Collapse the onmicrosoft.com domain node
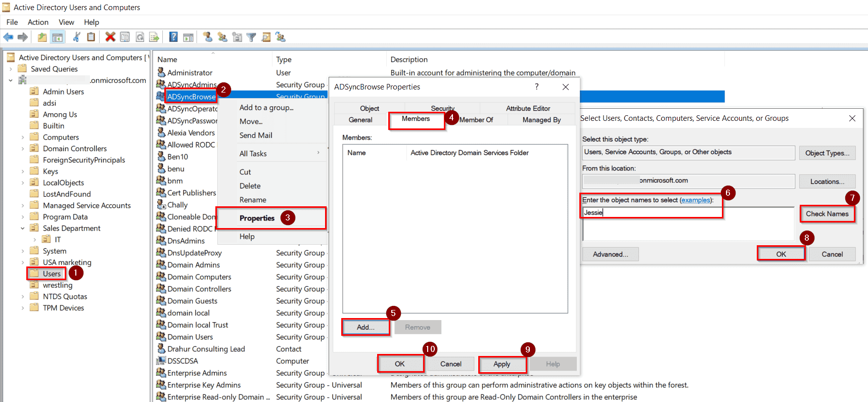This screenshot has height=402, width=868. [x=11, y=80]
